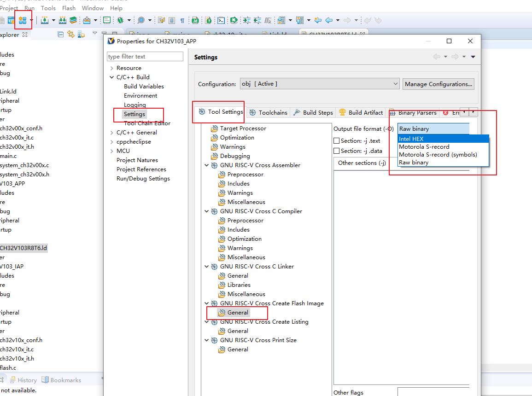Click the pilcrow show-whitespace icon
The image size is (532, 396).
tap(182, 20)
